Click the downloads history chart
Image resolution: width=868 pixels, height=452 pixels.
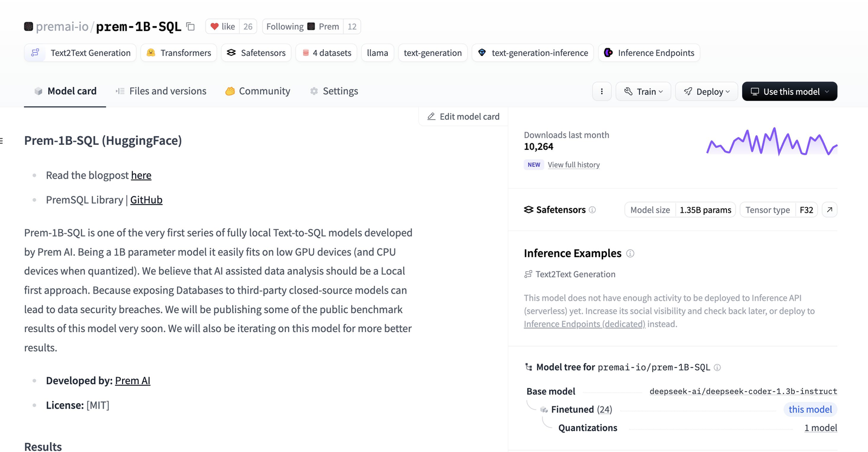click(771, 142)
